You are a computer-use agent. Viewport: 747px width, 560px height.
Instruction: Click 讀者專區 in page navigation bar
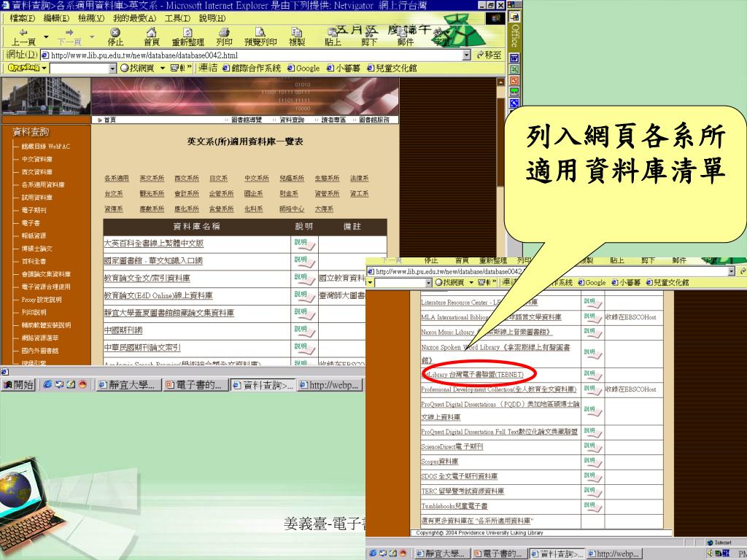pos(333,120)
